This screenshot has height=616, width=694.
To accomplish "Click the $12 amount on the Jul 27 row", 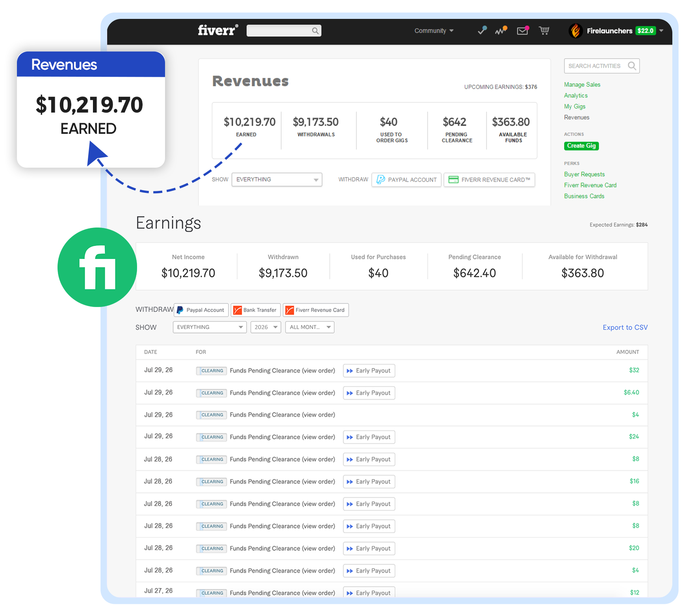I will click(635, 593).
